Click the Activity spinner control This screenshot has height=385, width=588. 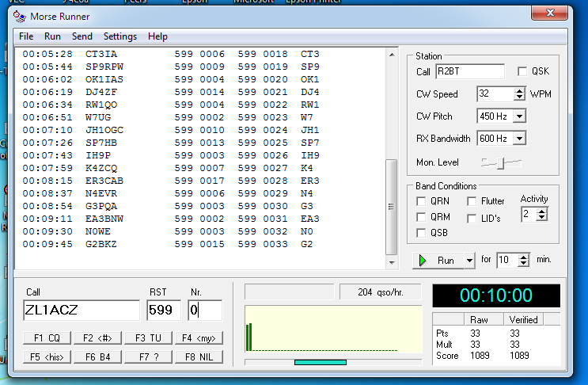(541, 214)
